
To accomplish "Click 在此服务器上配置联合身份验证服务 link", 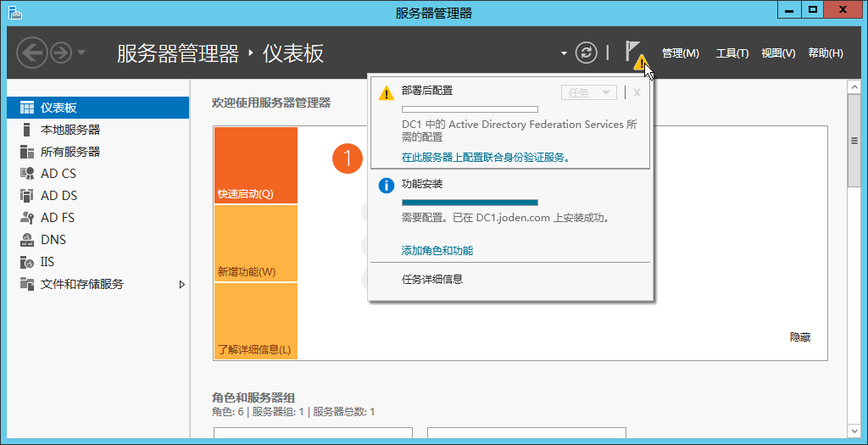I will click(486, 158).
